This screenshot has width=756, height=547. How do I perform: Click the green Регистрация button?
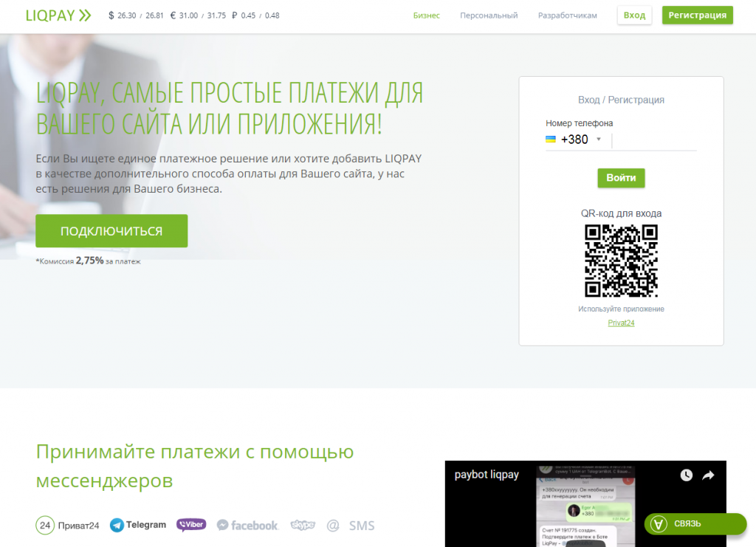click(x=697, y=16)
